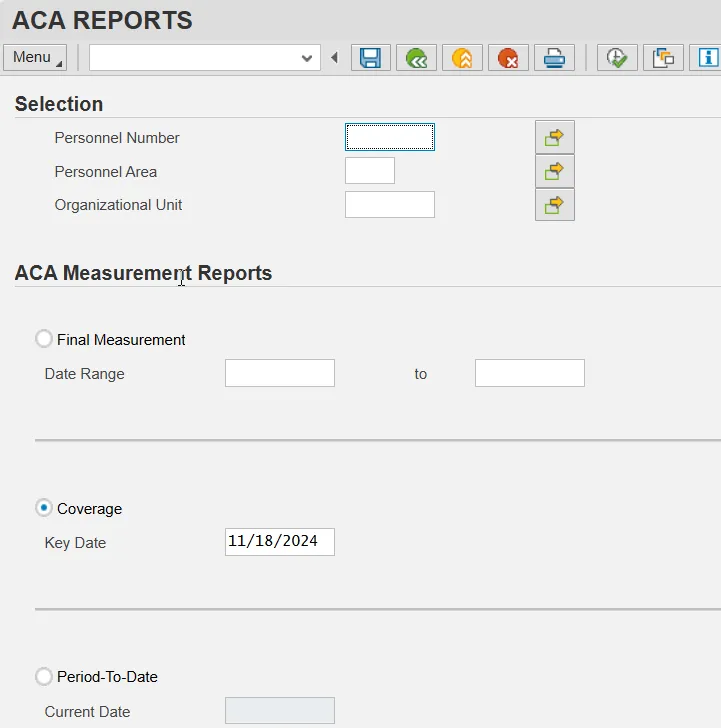
Task: Select the Final Measurement radio button
Action: 44,339
